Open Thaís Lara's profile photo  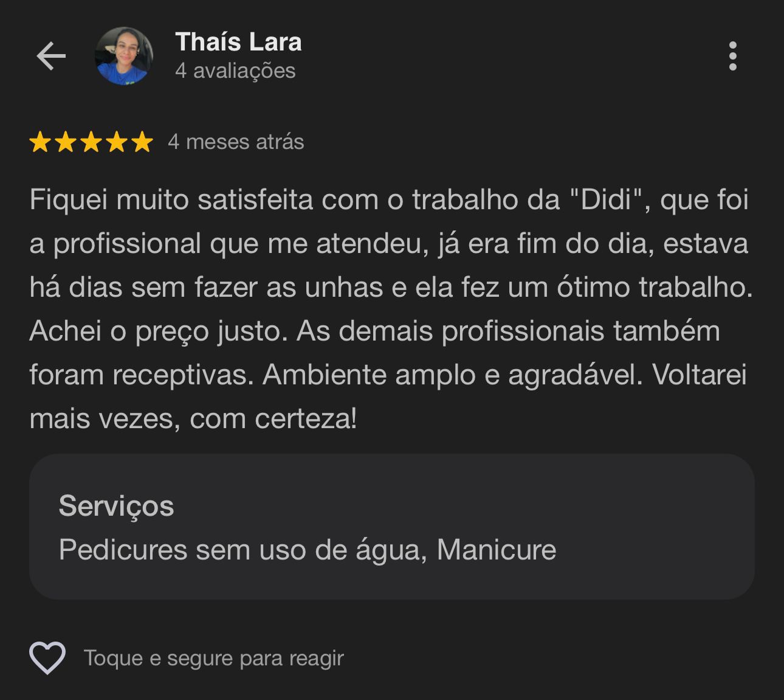(124, 56)
